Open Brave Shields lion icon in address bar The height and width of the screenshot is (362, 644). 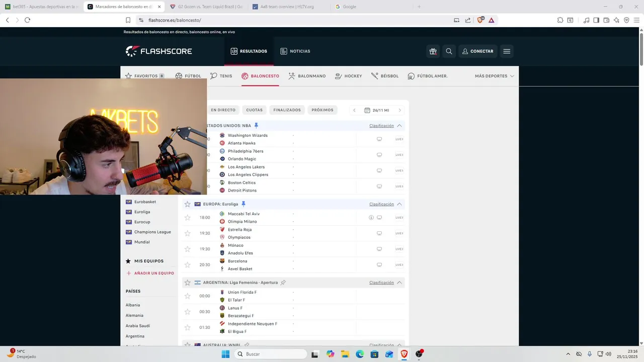[x=480, y=20]
